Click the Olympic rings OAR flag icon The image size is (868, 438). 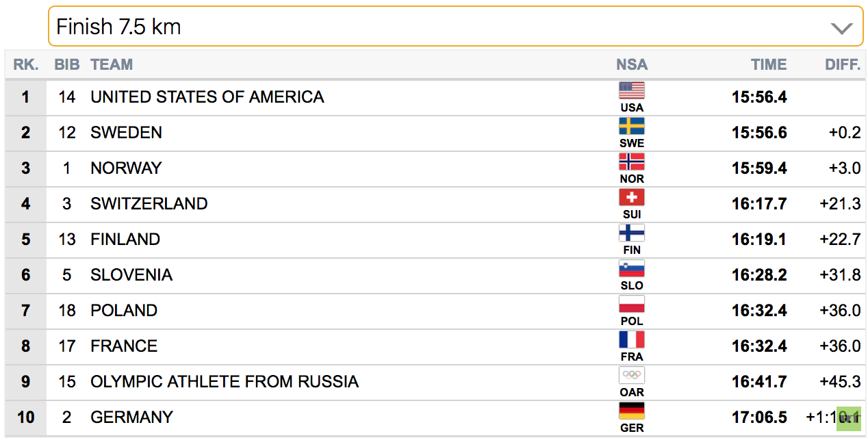(632, 375)
